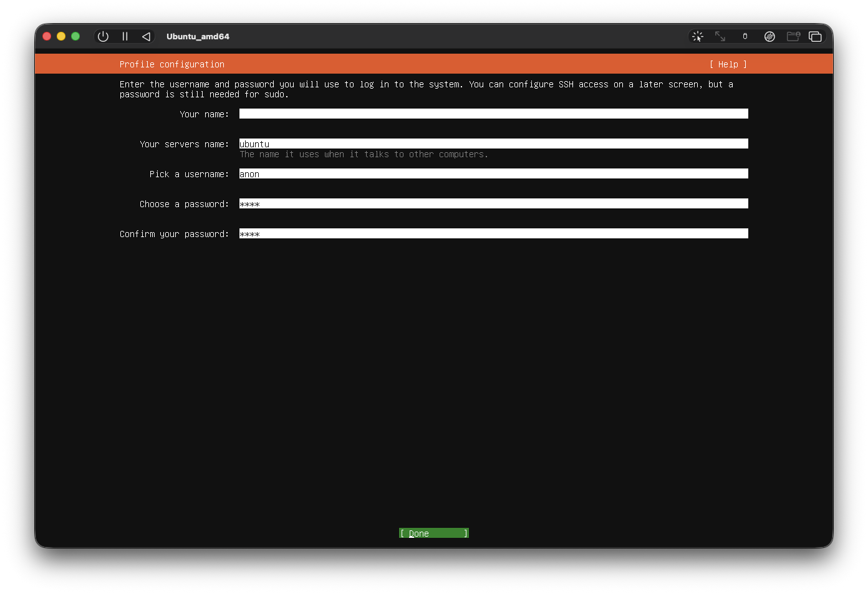Show all windows via the windows icon
This screenshot has width=868, height=594.
[x=815, y=36]
